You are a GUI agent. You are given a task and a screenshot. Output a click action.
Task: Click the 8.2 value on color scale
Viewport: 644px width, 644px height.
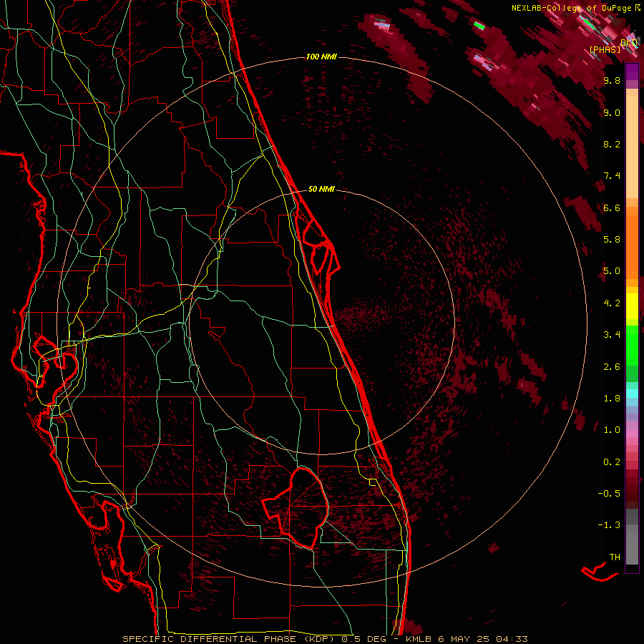tap(612, 144)
